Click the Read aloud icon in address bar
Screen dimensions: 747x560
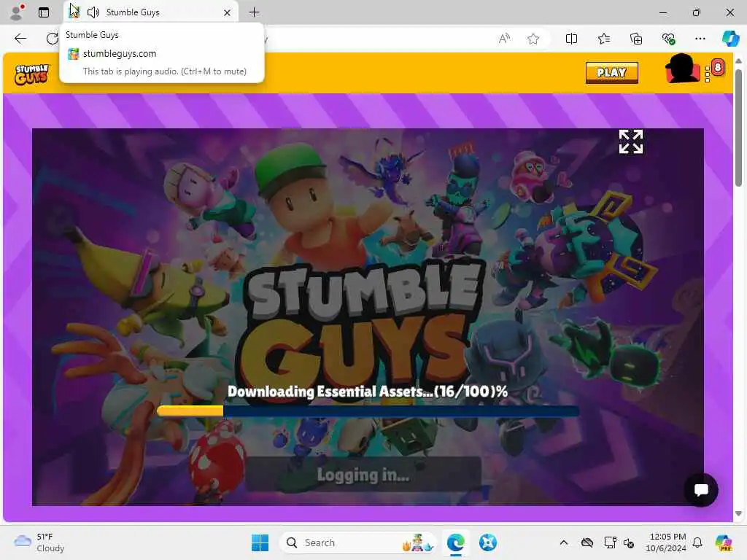coord(504,39)
